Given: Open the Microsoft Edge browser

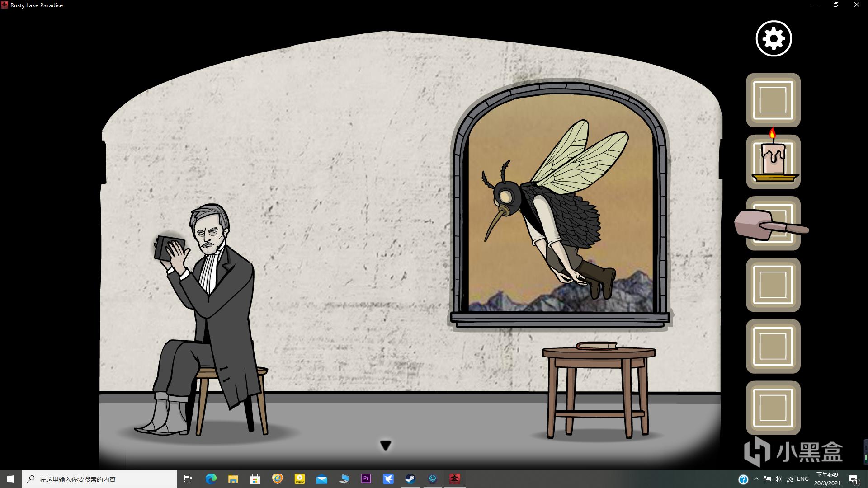Looking at the screenshot, I should pos(211,479).
